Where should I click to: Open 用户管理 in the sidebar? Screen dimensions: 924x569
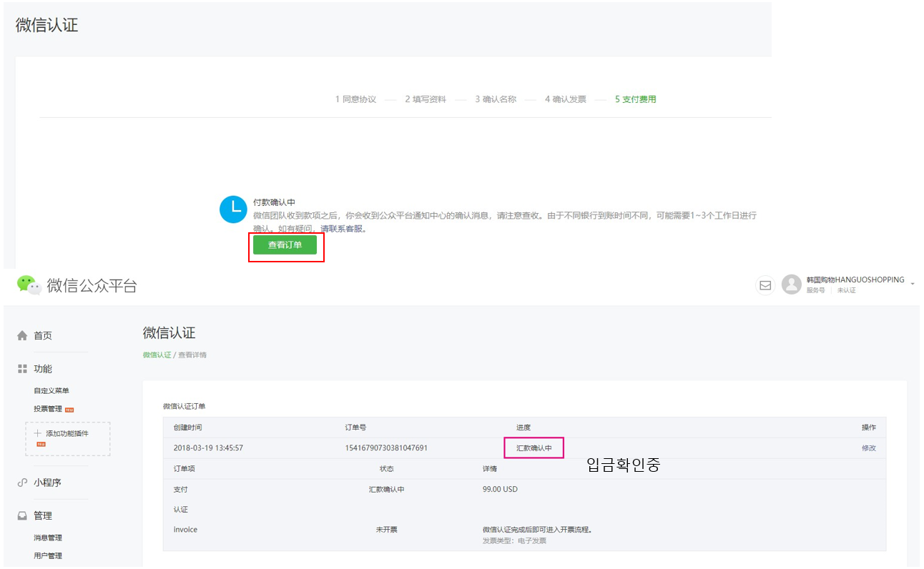(48, 555)
